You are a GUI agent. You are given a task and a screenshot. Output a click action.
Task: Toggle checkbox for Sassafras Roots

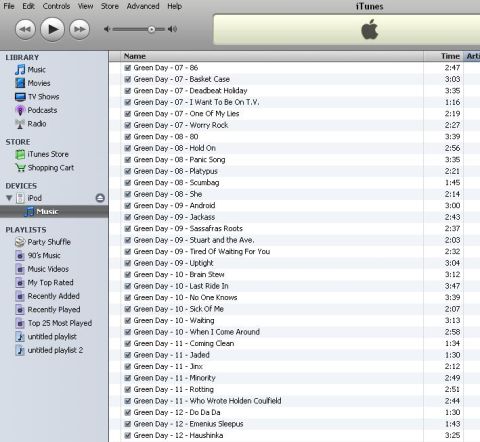tap(127, 229)
